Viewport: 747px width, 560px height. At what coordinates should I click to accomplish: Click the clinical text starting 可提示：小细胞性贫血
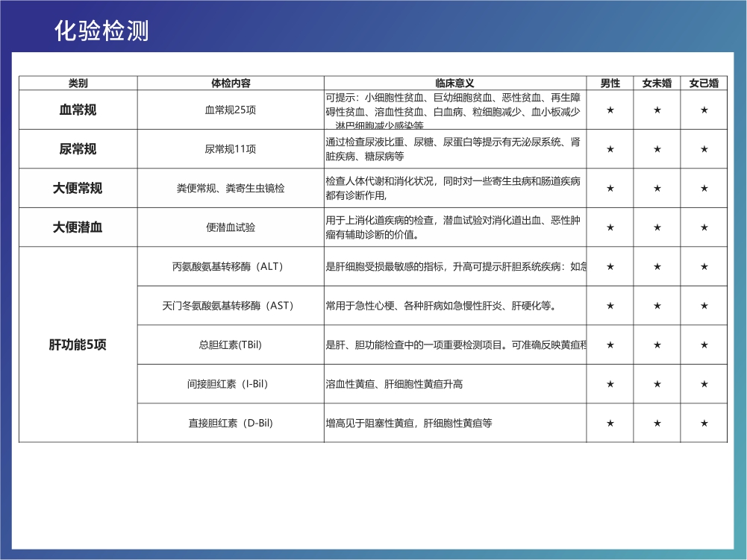tap(453, 111)
